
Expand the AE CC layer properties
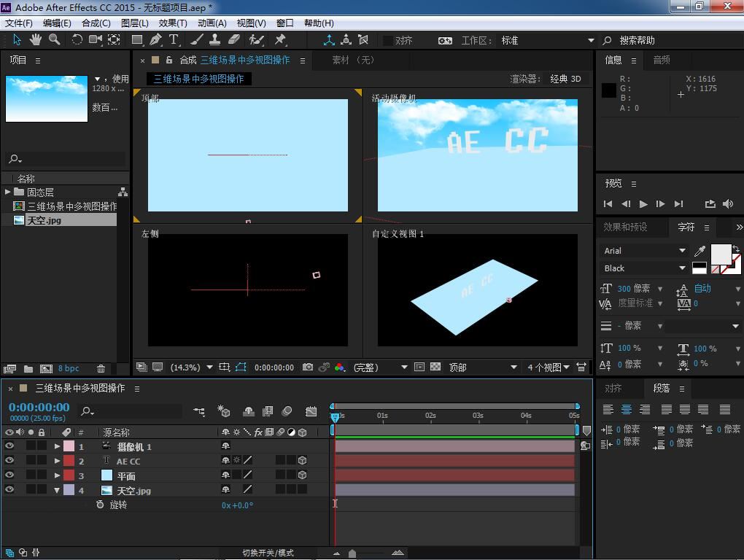57,460
